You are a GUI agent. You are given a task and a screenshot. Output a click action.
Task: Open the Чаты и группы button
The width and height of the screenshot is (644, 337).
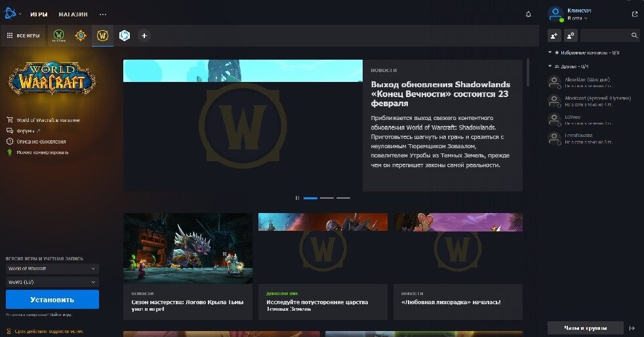585,328
